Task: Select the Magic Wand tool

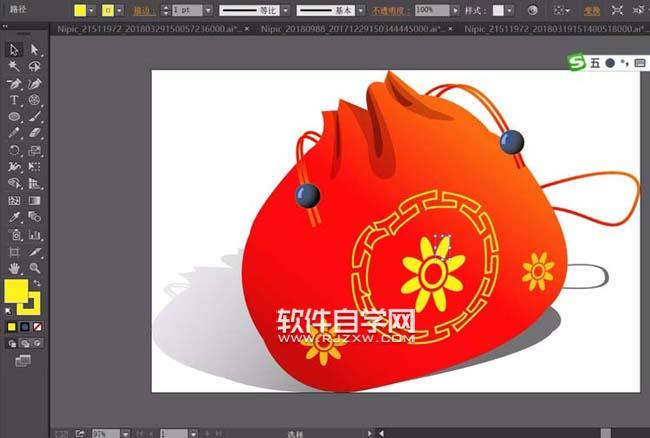Action: 14,66
